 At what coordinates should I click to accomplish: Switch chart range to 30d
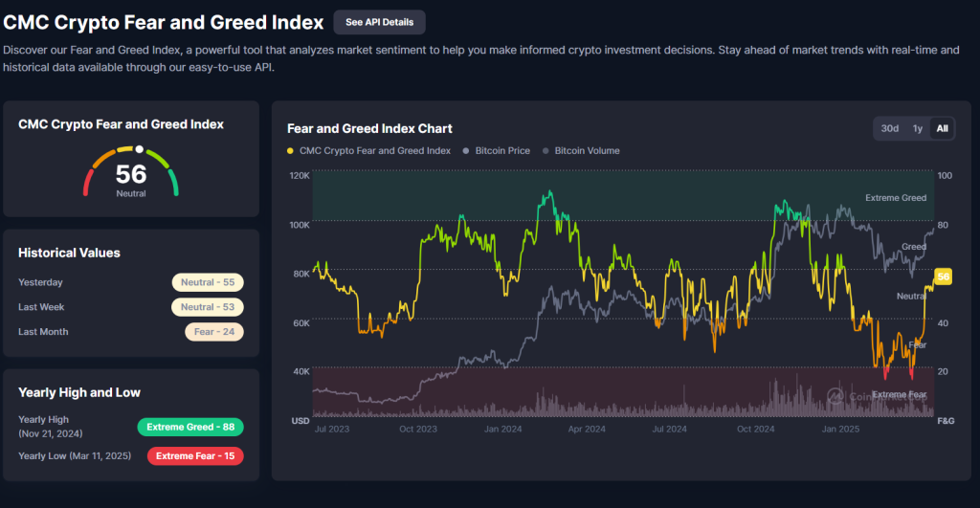point(890,128)
